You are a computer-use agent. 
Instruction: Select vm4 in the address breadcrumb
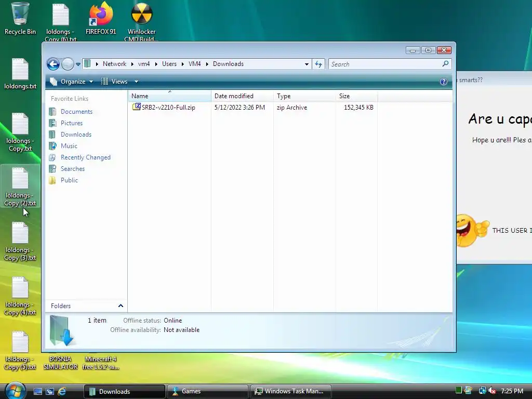pyautogui.click(x=144, y=64)
